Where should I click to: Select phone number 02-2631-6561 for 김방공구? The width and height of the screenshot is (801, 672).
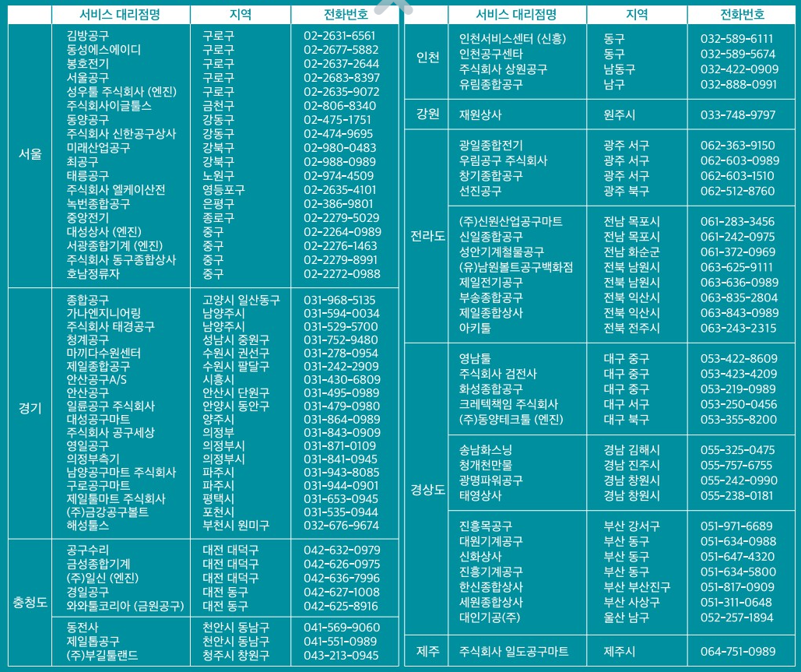coord(339,36)
